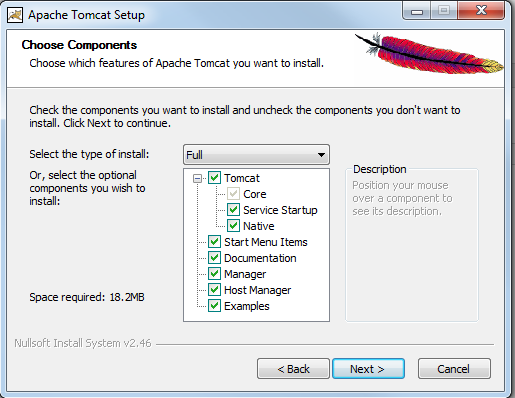Cancel the Tomcat installation
515x398 pixels.
[x=454, y=369]
